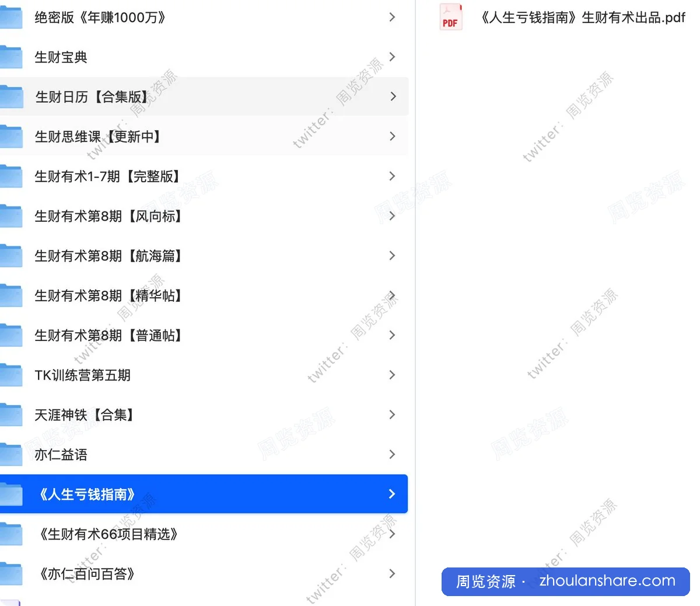The width and height of the screenshot is (700, 606).
Task: Click folder icon for 生财日历【合集版】
Action: (x=11, y=97)
